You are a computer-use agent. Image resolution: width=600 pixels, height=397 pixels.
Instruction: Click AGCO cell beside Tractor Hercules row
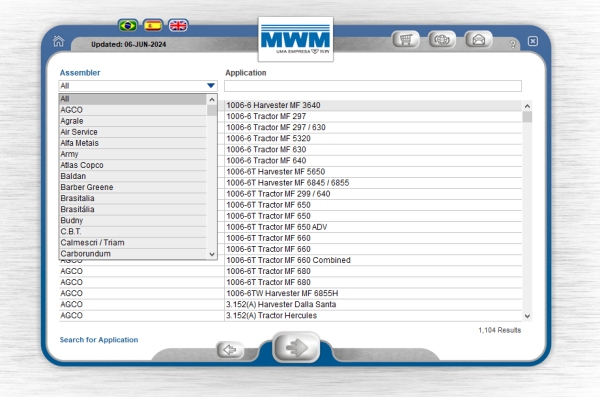pyautogui.click(x=141, y=316)
